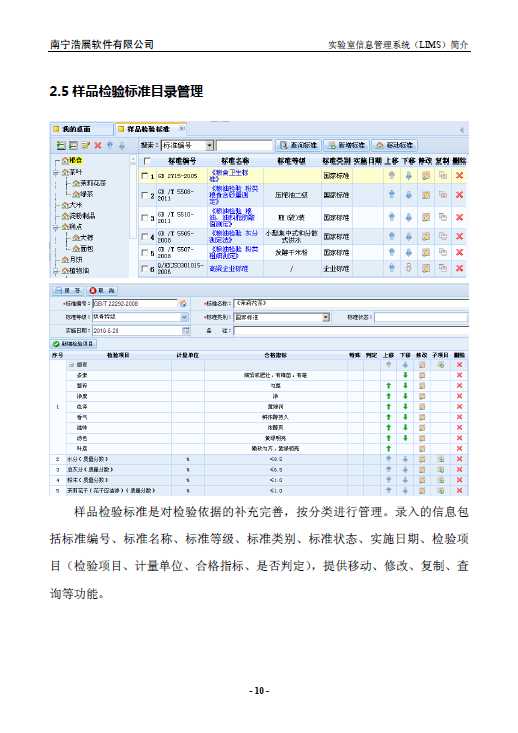Screen dimensions: 518x733
Task: Click the 查询标准 button
Action: pyautogui.click(x=298, y=145)
